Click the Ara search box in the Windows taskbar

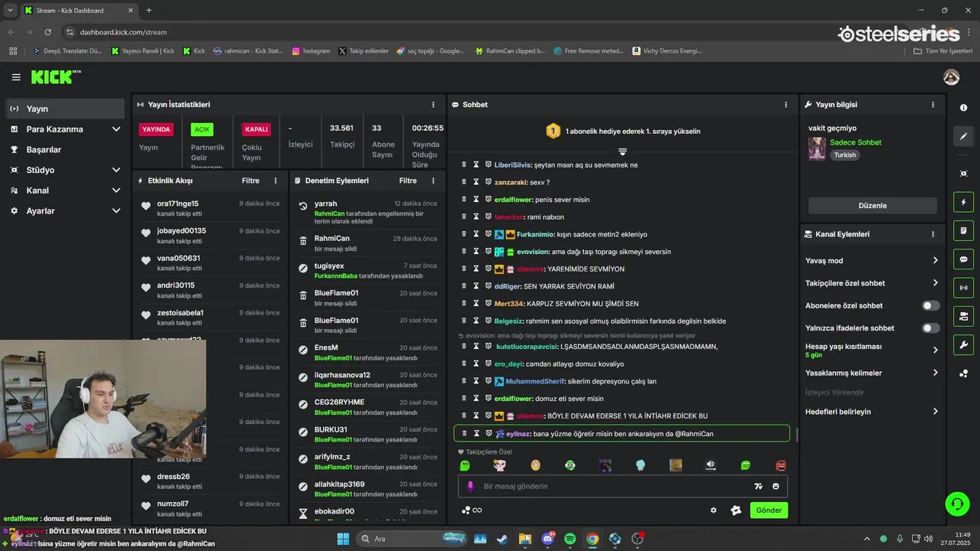[x=413, y=539]
